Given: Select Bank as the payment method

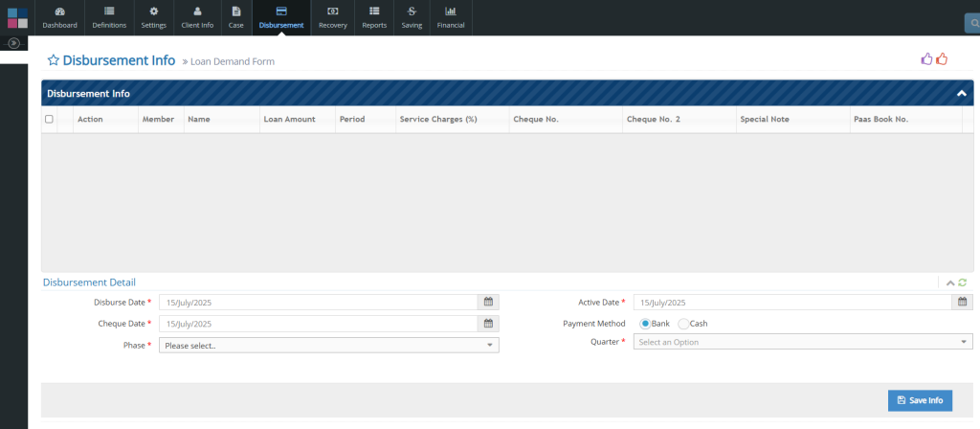Looking at the screenshot, I should coord(645,324).
